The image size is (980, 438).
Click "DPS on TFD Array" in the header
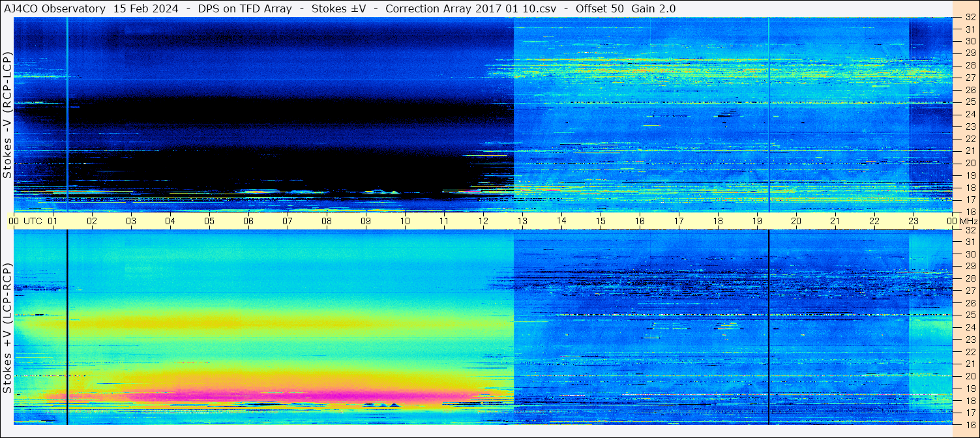pyautogui.click(x=246, y=8)
